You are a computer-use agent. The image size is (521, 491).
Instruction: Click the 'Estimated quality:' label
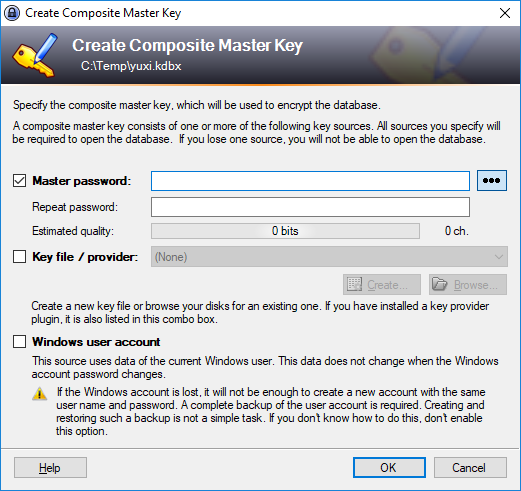point(73,231)
